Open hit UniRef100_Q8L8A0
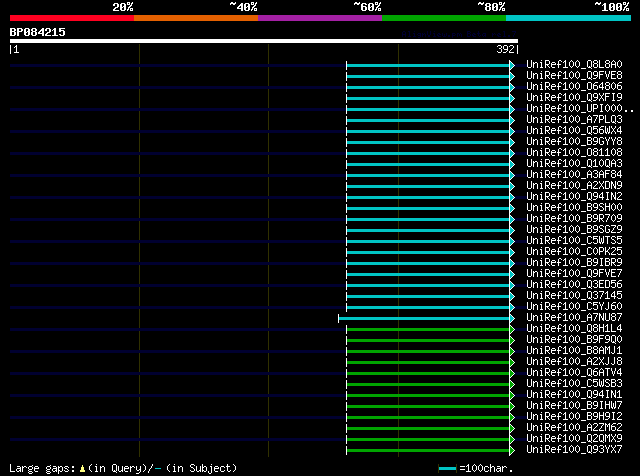Image resolution: width=640 pixels, height=476 pixels. coord(574,65)
